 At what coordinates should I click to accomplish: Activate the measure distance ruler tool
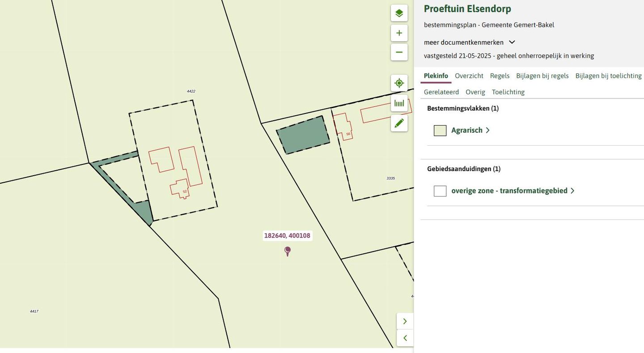[x=399, y=103]
